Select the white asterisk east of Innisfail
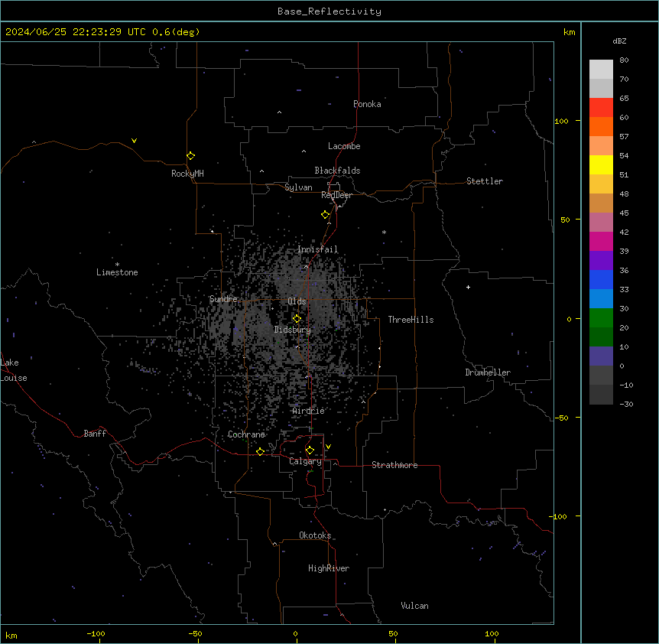The image size is (659, 644). pos(384,232)
